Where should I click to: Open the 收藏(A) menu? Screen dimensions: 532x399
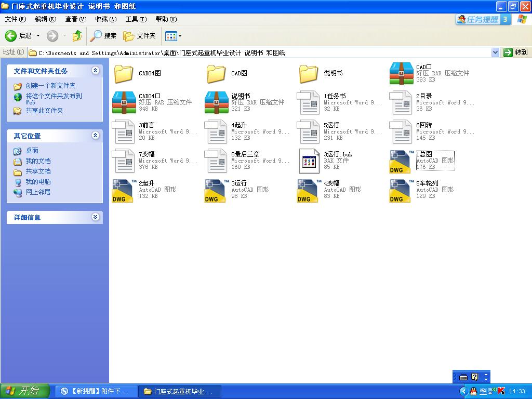pos(106,19)
